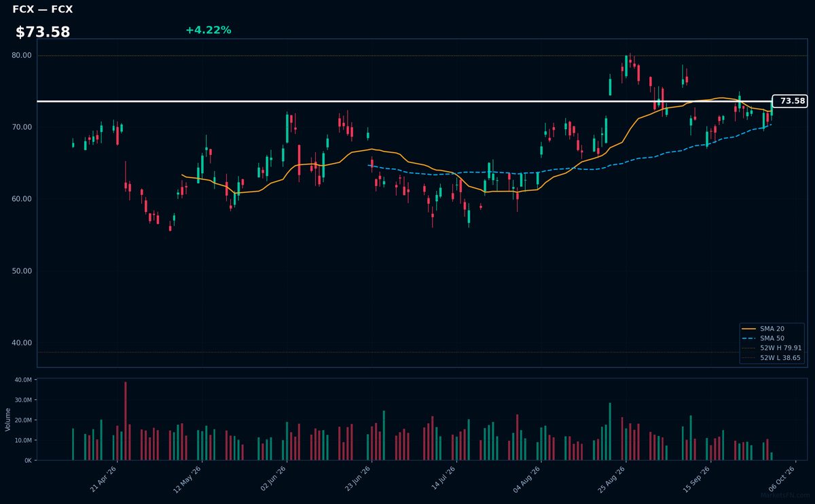Select the SMA 20 legend entry
The image size is (815, 504).
(x=773, y=329)
